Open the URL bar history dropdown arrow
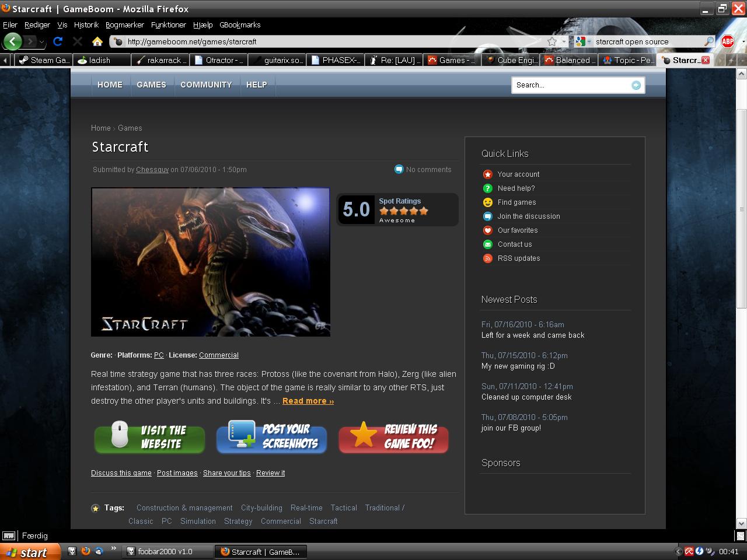This screenshot has width=747, height=560. tap(564, 41)
